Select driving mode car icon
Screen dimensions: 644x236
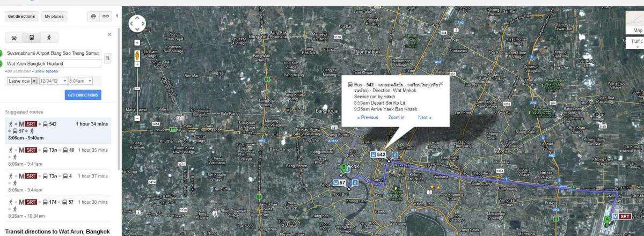(14, 38)
